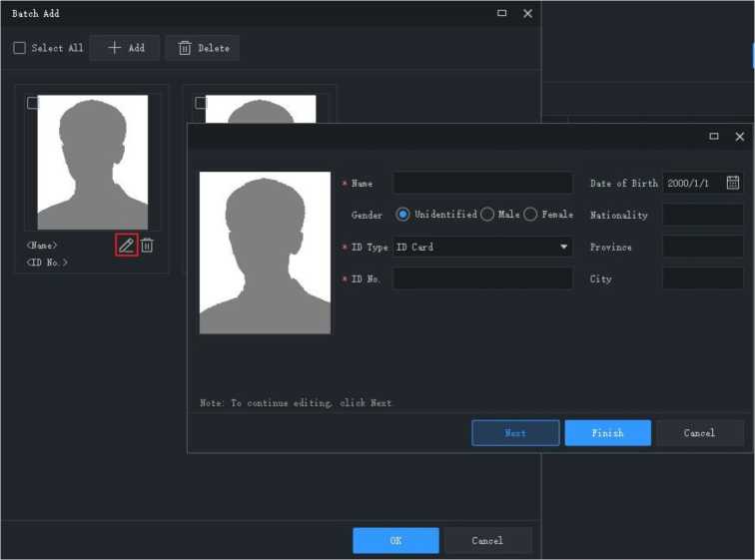Select the Female gender radio button
The image size is (755, 560).
(x=530, y=215)
